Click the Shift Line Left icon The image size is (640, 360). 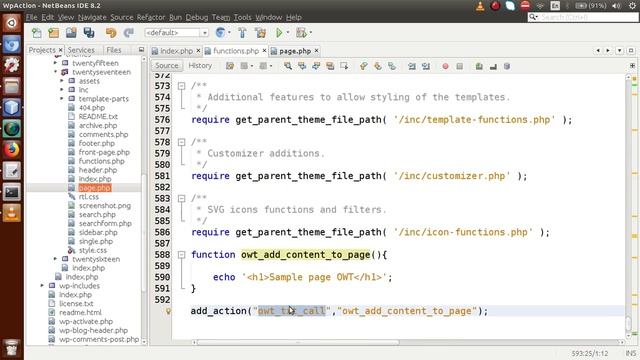pyautogui.click(x=412, y=66)
